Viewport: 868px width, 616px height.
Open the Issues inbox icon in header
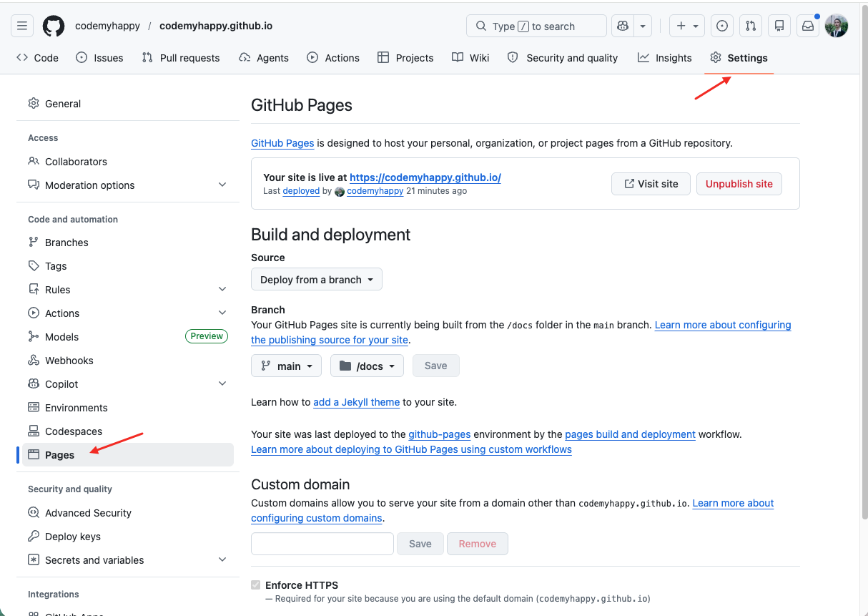722,26
